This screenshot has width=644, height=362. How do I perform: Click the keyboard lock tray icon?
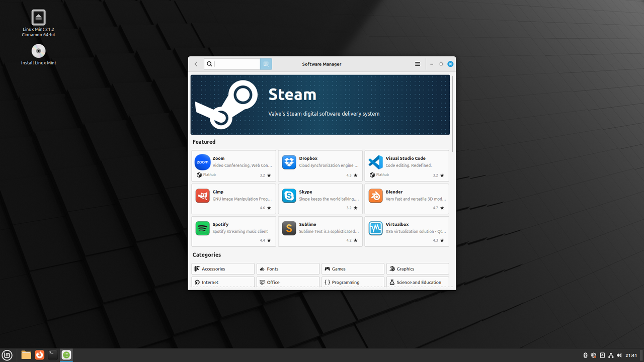coord(602,355)
